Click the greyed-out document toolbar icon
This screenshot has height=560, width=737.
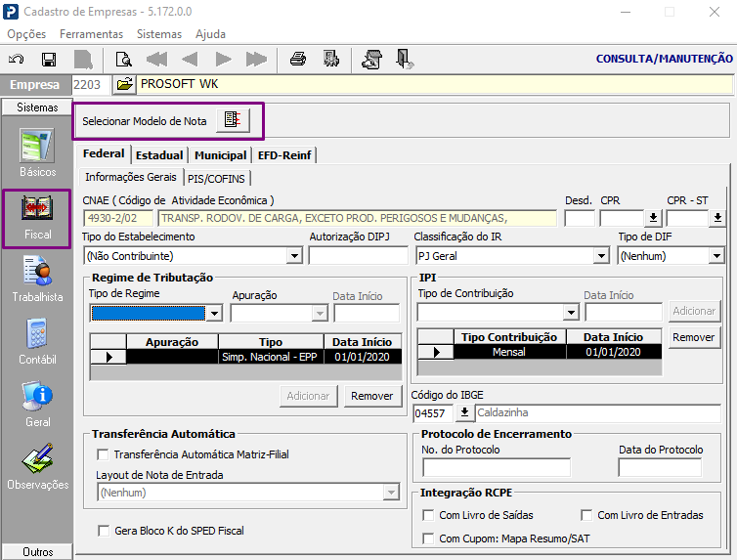click(84, 60)
